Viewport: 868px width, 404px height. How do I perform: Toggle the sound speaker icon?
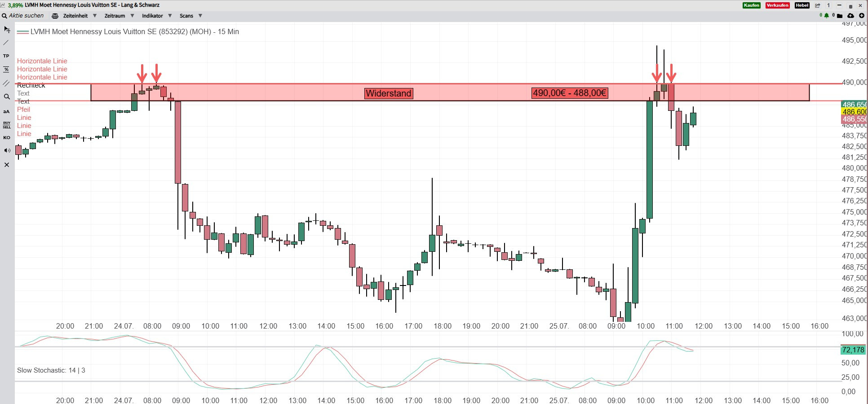7,150
